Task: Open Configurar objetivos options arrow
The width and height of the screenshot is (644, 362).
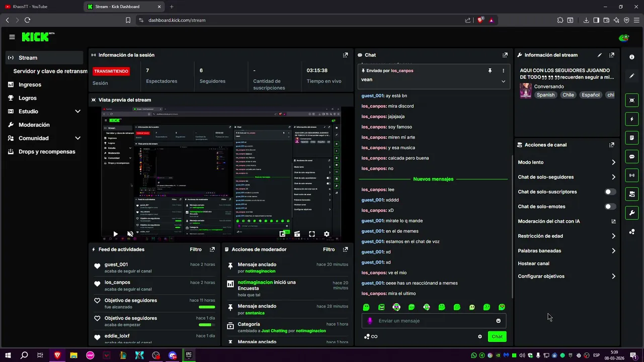Action: click(613, 277)
